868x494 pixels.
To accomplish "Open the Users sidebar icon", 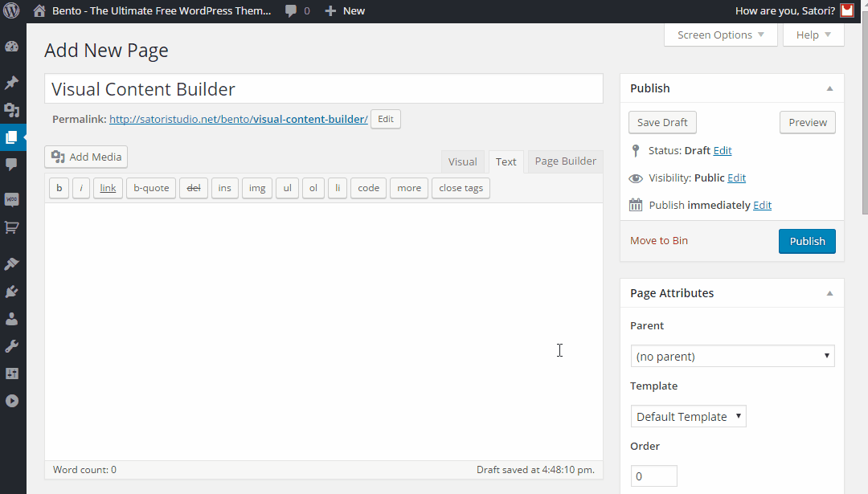I will (x=11, y=319).
